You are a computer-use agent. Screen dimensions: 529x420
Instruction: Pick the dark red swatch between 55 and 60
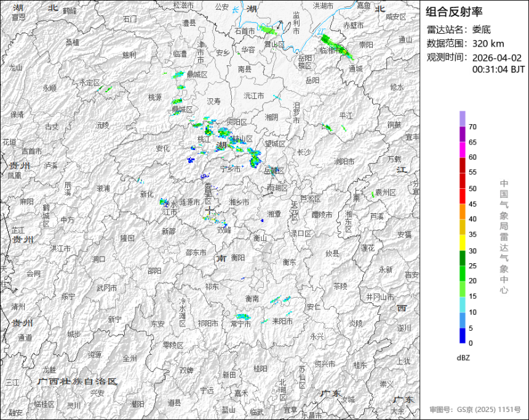click(x=463, y=165)
